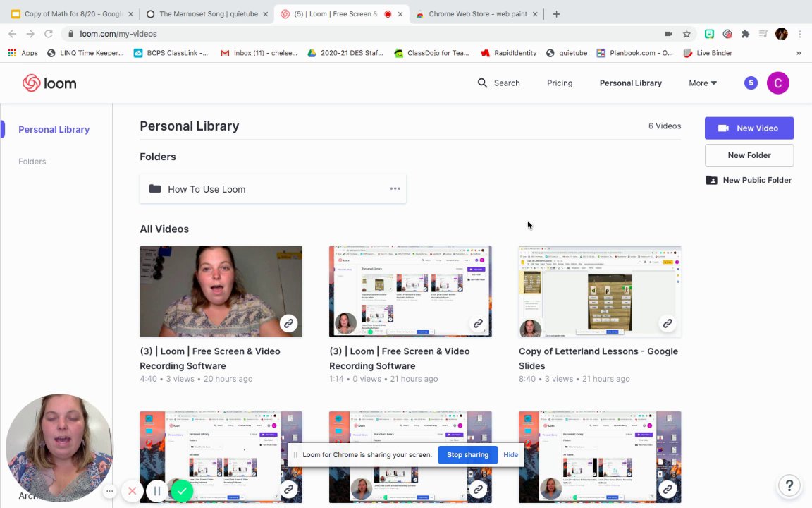812x508 pixels.
Task: Pause the Loom recording
Action: pos(157,490)
